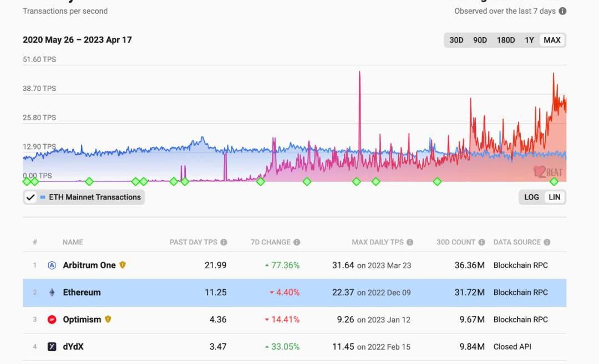This screenshot has width=599, height=364.
Task: Click info icon next to Max Daily TPS
Action: pyautogui.click(x=410, y=242)
